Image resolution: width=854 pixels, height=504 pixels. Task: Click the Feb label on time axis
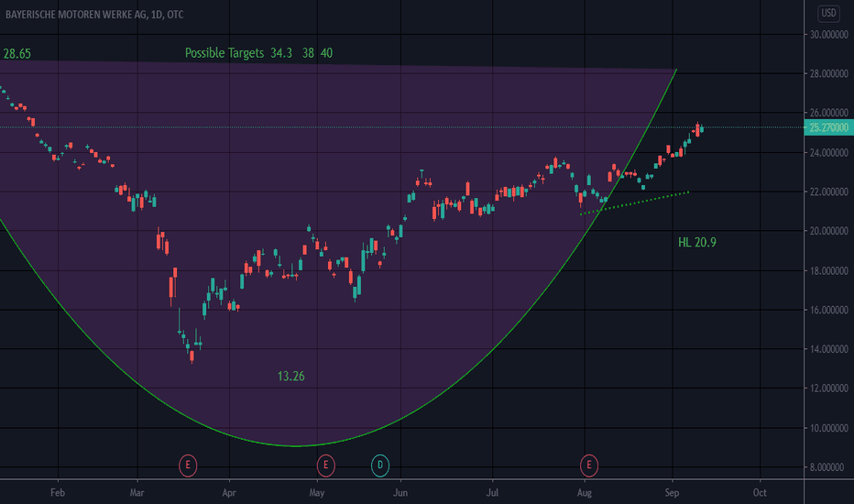(58, 493)
